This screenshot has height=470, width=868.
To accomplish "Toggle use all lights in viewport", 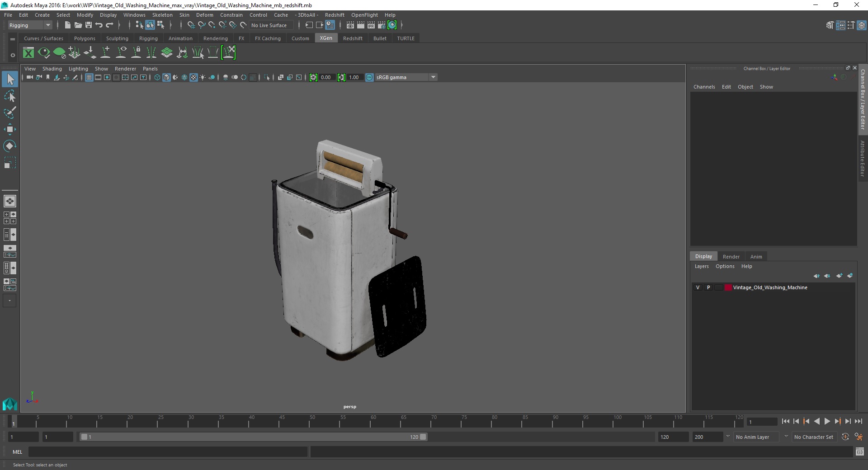I will pos(203,77).
